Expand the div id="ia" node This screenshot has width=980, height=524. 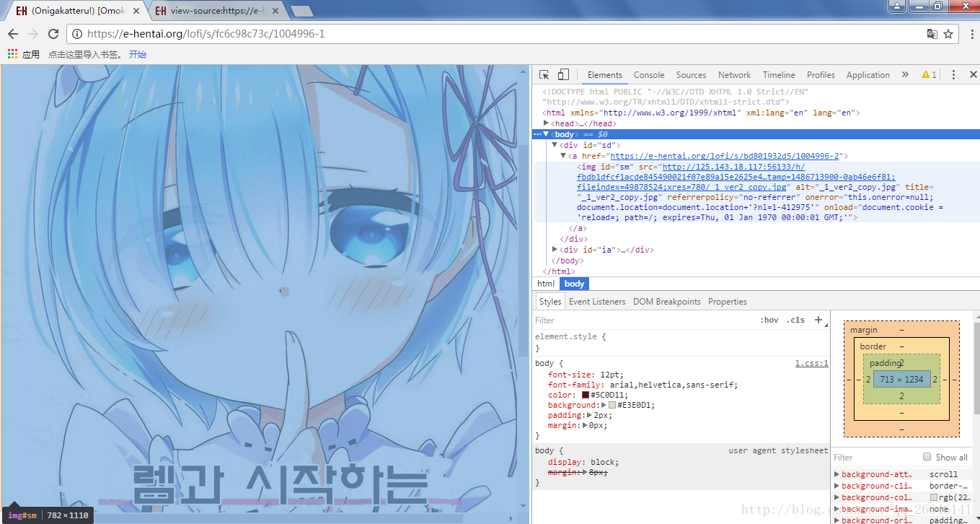[x=555, y=250]
